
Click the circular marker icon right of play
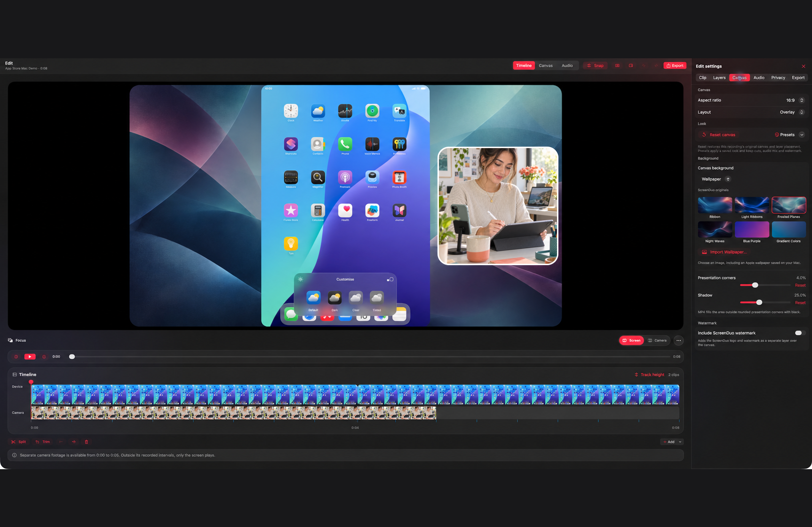(x=44, y=357)
